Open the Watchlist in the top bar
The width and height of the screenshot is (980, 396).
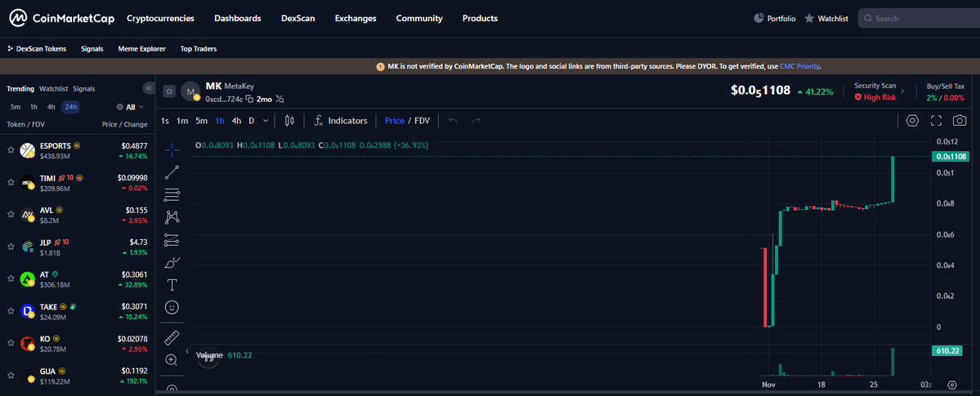(x=826, y=19)
